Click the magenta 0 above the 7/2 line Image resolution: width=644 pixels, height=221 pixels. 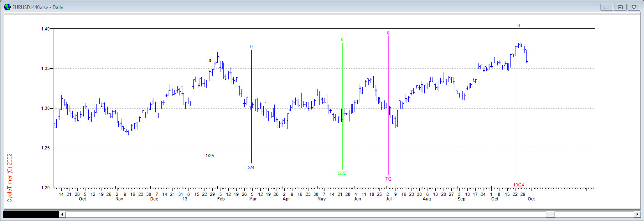click(x=388, y=33)
